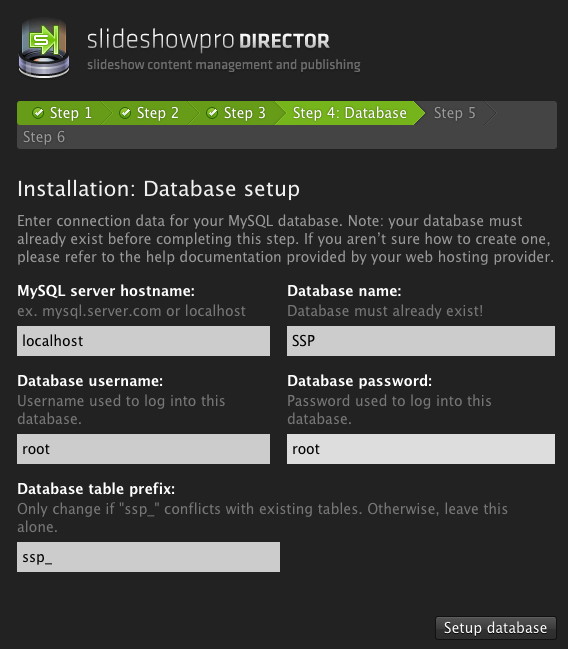Click the 'Database name:' label
Image resolution: width=568 pixels, height=649 pixels.
[344, 291]
